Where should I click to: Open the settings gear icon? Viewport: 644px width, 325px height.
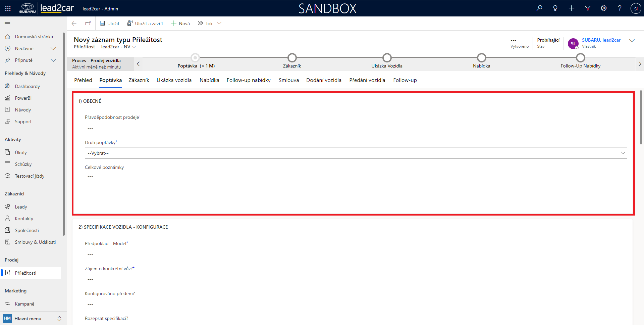click(x=604, y=8)
